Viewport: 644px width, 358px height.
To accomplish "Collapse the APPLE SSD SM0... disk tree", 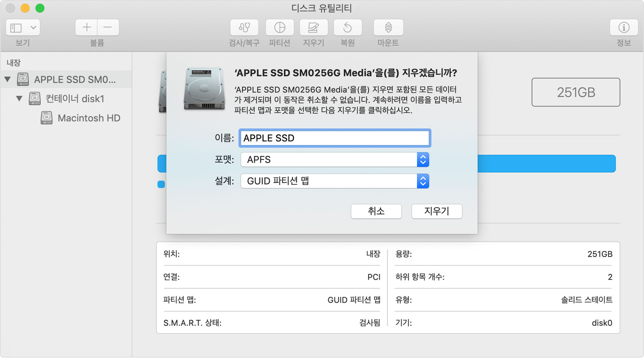I will pyautogui.click(x=7, y=79).
